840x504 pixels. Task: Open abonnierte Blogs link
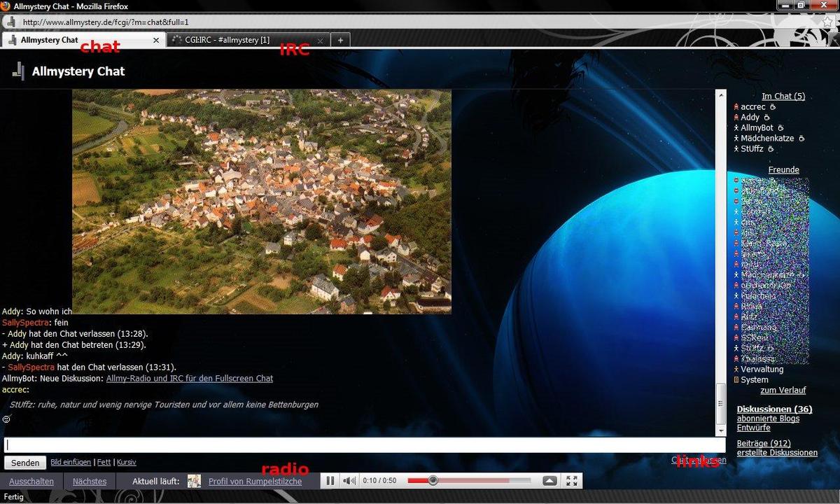[x=768, y=419]
